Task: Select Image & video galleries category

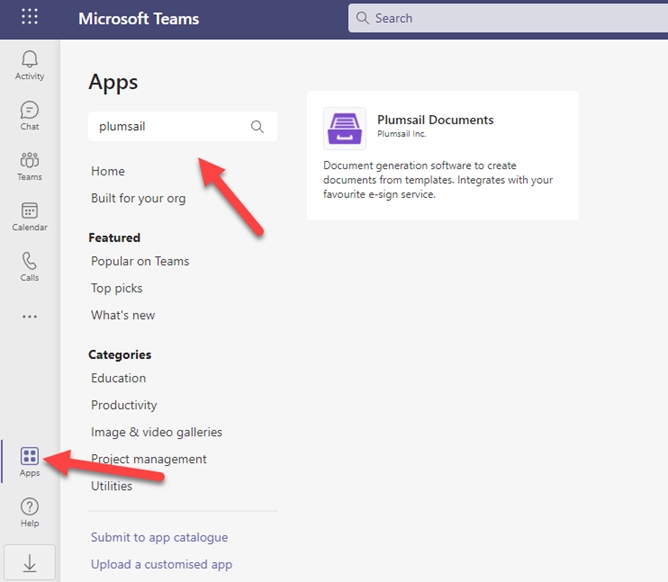Action: (x=156, y=432)
